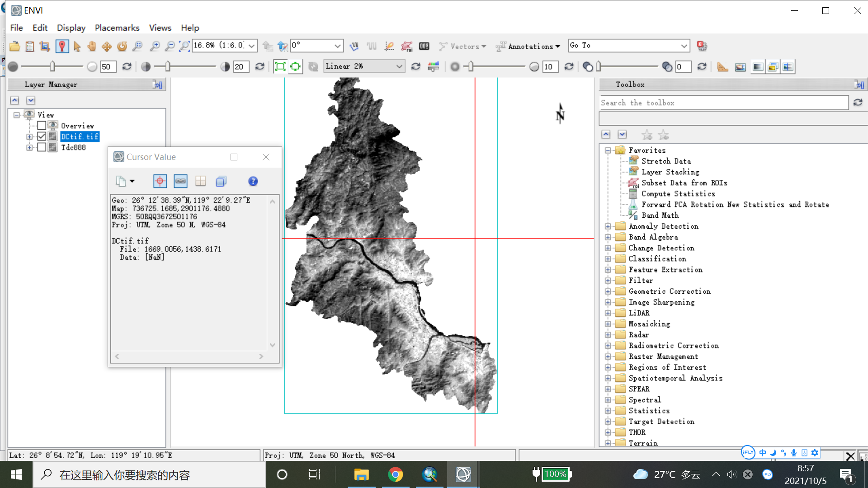Open the zoom percentage dropdown
This screenshot has width=868, height=488.
tap(251, 46)
